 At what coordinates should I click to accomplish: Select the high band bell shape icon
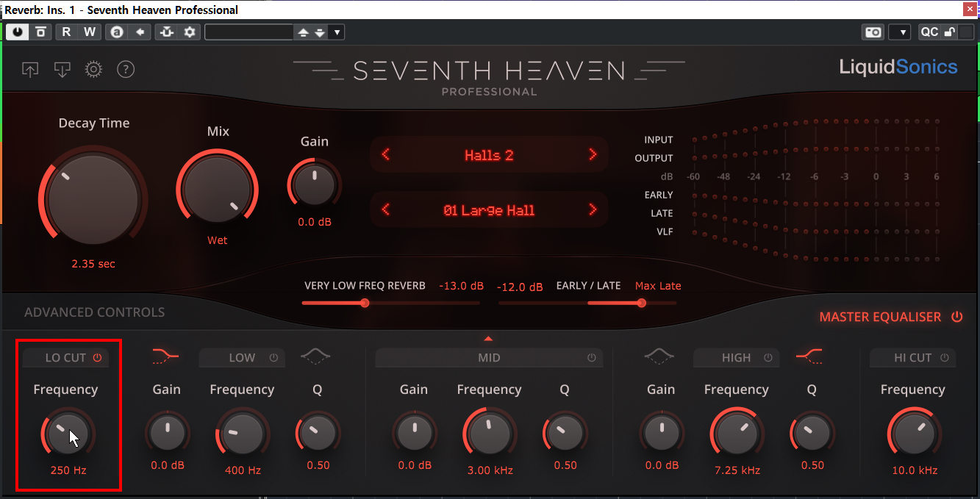659,356
